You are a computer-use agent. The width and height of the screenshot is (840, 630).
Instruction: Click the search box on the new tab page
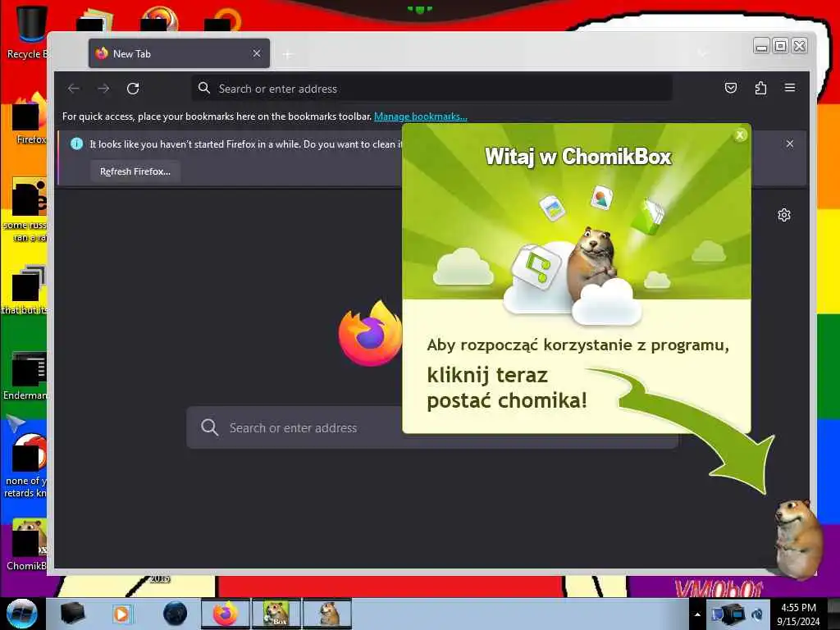(294, 427)
